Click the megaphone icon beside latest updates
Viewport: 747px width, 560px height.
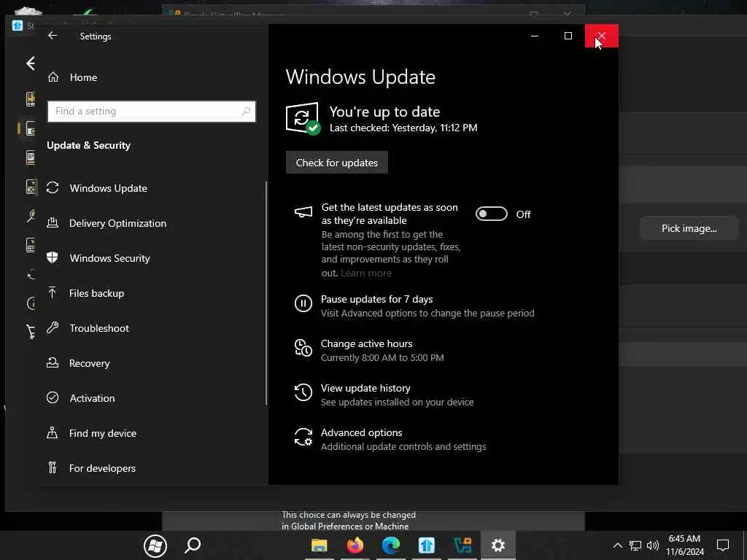(x=303, y=212)
